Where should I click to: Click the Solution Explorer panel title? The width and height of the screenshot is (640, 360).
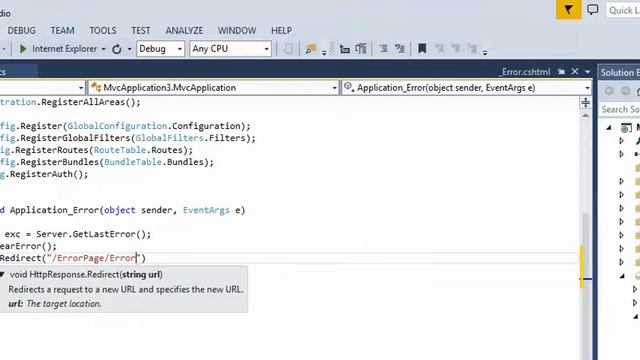pyautogui.click(x=619, y=73)
